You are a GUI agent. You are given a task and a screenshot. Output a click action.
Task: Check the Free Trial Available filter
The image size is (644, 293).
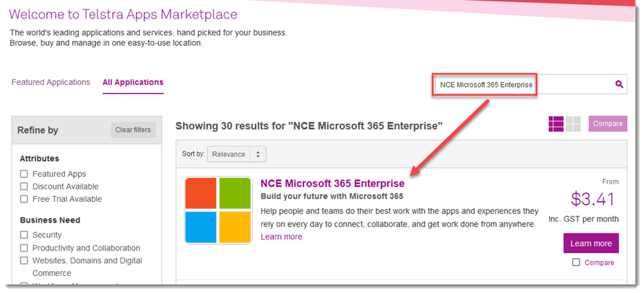coord(25,199)
